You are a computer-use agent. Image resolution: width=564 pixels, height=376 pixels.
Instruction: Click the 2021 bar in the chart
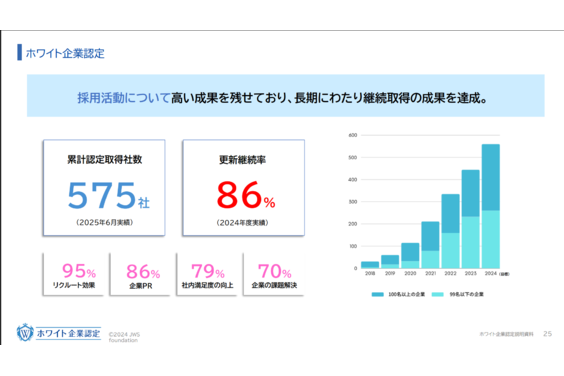click(x=430, y=245)
